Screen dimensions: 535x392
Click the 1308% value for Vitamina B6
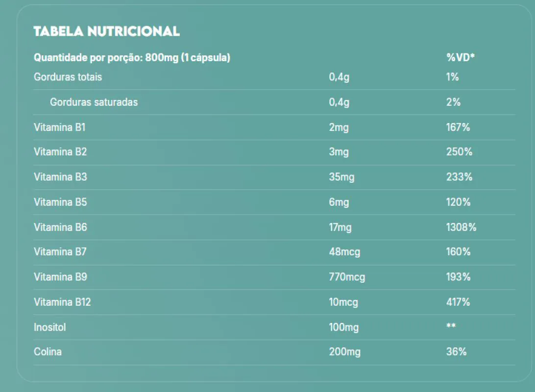coord(462,227)
